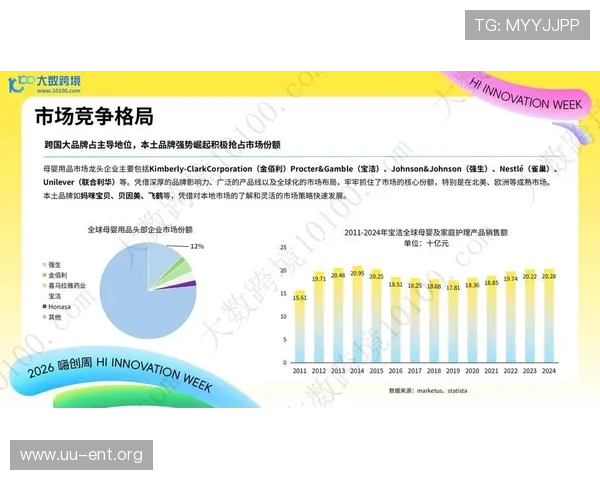600x480 pixels.
Task: Select the Johnson&Johnson（强生）text in the paragraph
Action: coord(440,169)
